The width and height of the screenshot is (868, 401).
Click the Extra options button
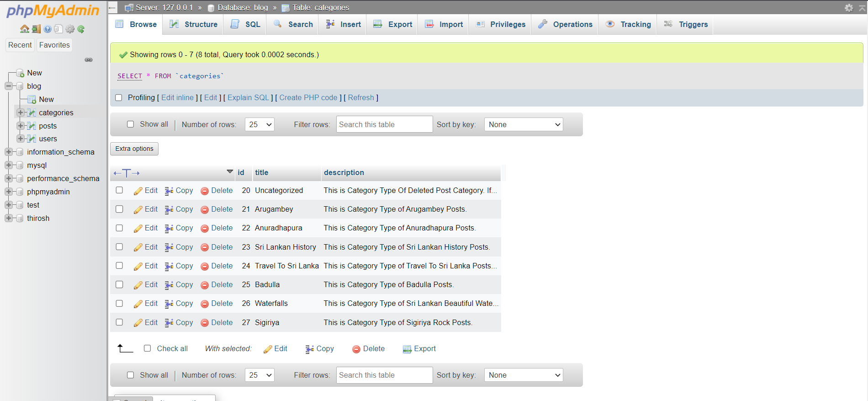coord(134,149)
